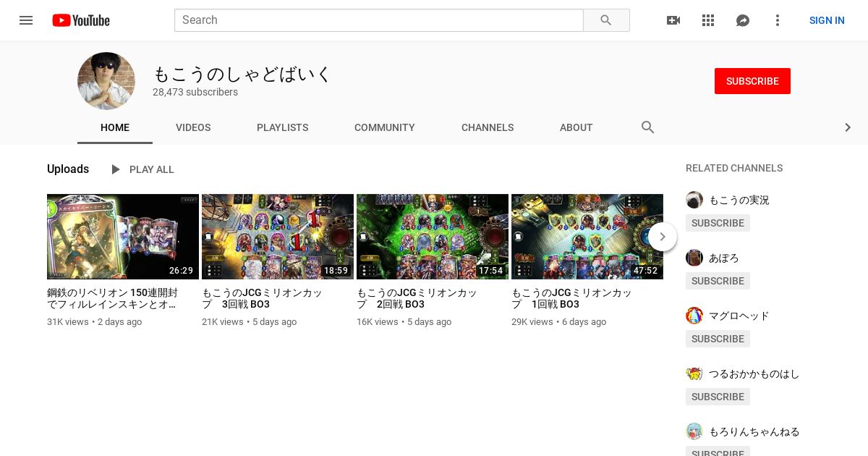868x456 pixels.
Task: Click マグロヘッド channel name
Action: (x=739, y=316)
